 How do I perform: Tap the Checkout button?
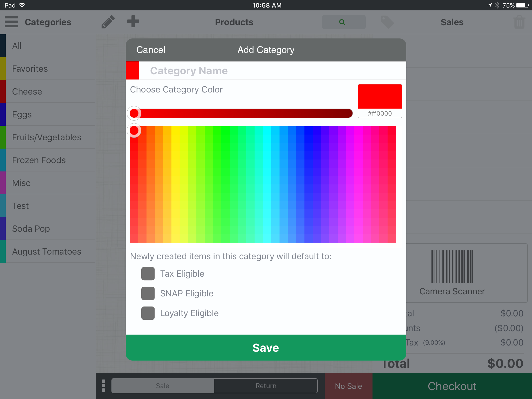coord(452,386)
